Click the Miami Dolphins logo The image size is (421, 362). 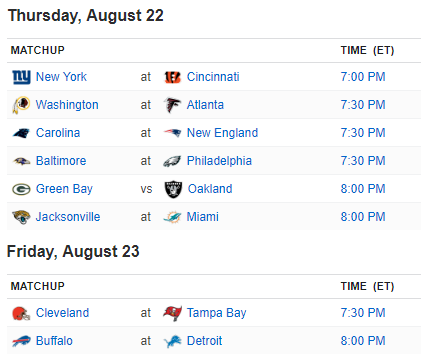(172, 217)
